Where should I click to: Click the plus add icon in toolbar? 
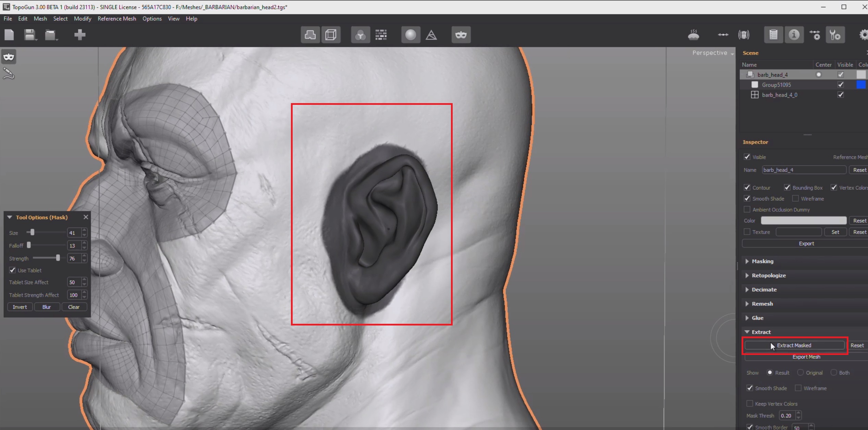[80, 35]
